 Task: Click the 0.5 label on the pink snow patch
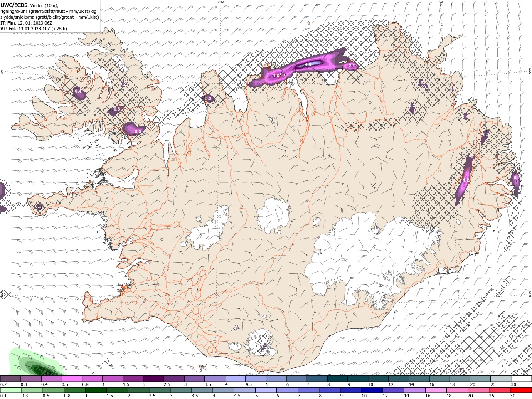tap(138, 131)
